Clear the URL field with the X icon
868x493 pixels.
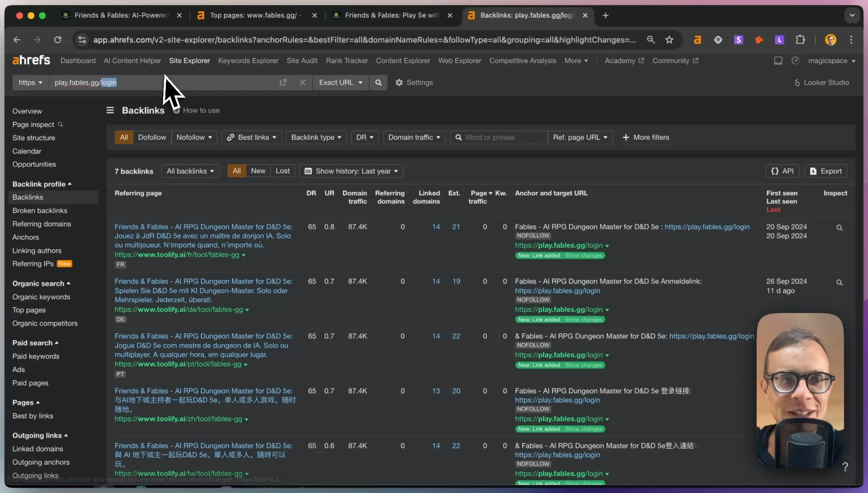pos(302,83)
